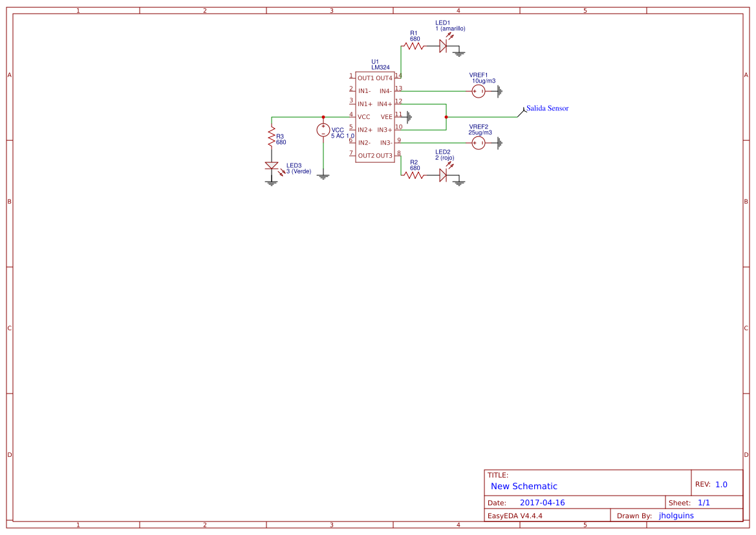Click the New Schematic title text
This screenshot has width=756, height=535.
coord(524,486)
